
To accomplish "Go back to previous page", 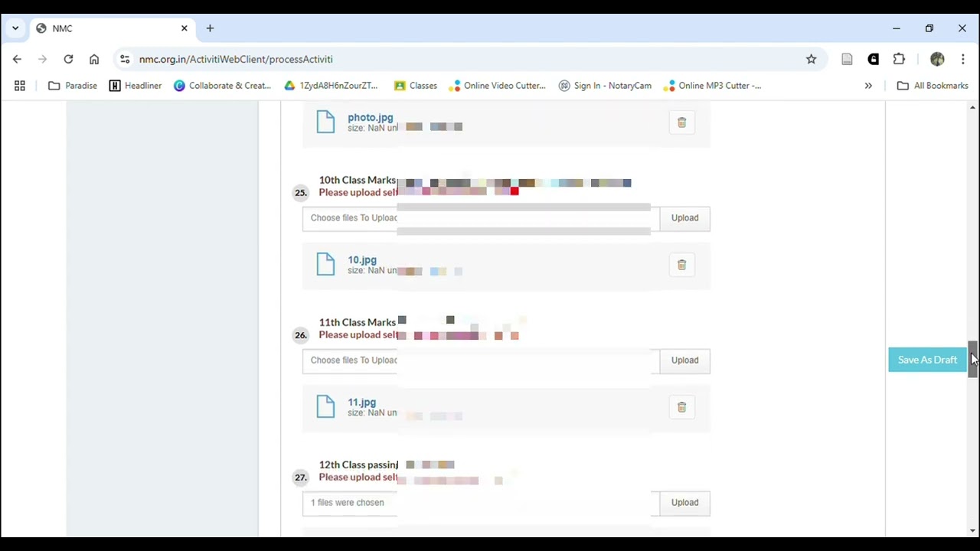I will point(17,59).
